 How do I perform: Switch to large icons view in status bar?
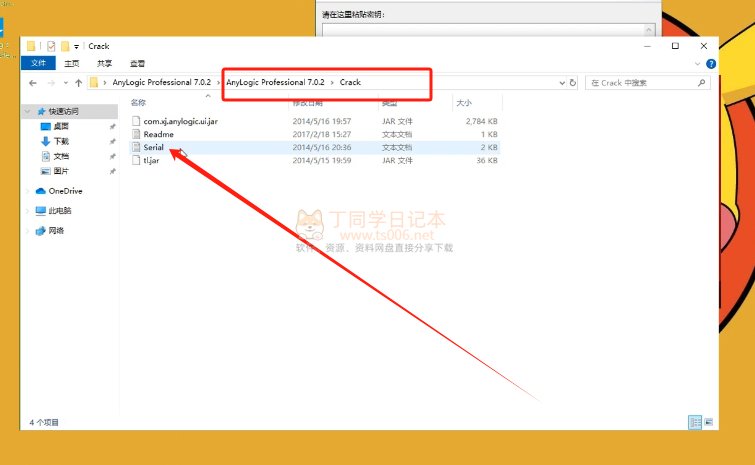pos(708,422)
